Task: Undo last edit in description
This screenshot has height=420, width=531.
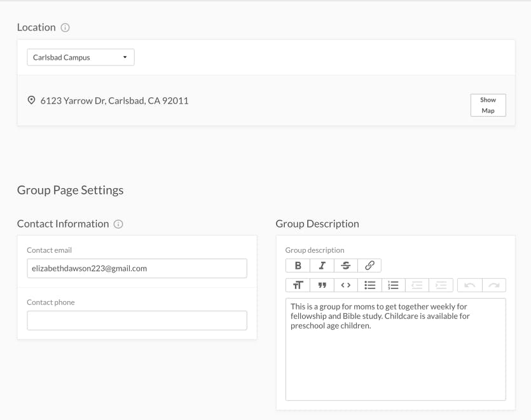Action: [x=470, y=285]
